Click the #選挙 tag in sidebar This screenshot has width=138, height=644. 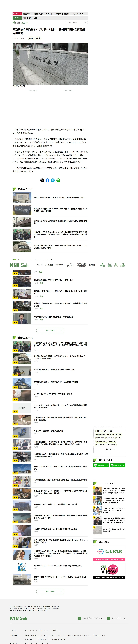[110, 431]
